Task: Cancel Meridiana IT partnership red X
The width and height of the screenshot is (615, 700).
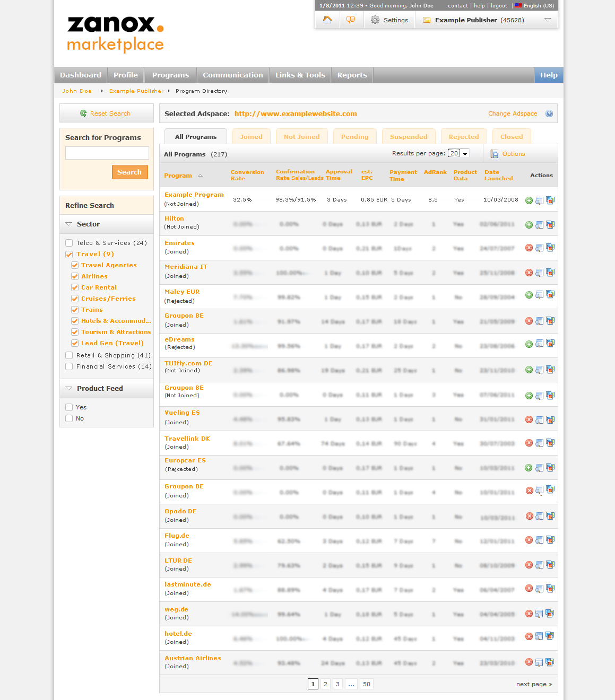Action: pyautogui.click(x=529, y=273)
